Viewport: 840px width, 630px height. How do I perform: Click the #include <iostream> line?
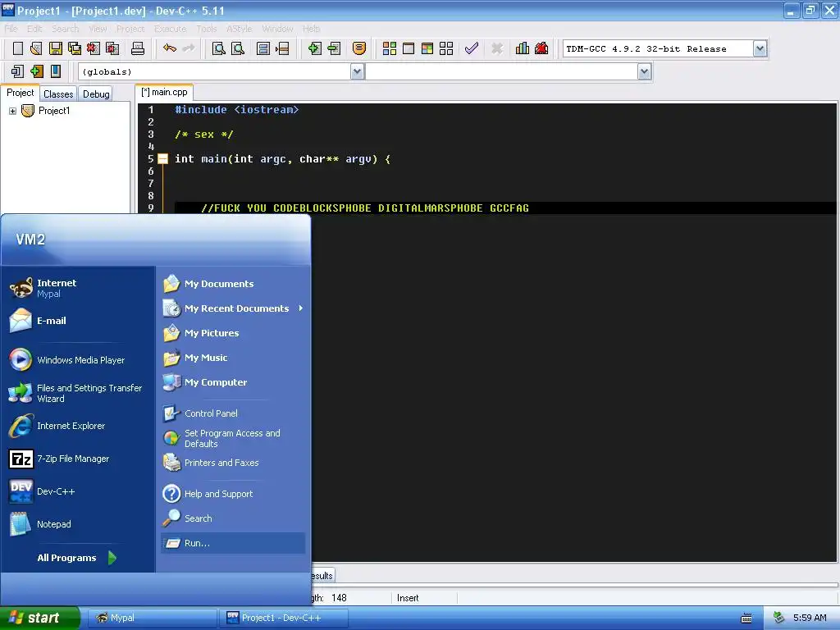[x=236, y=109]
